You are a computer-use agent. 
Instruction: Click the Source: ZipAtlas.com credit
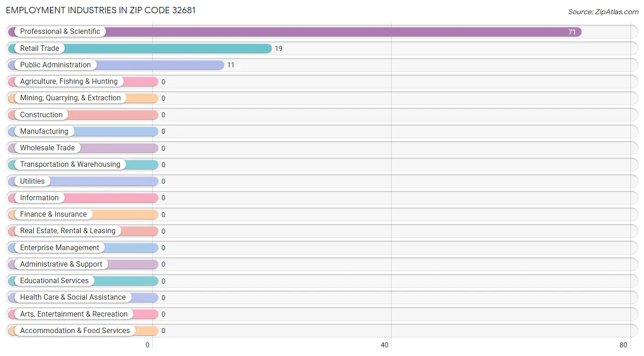603,12
